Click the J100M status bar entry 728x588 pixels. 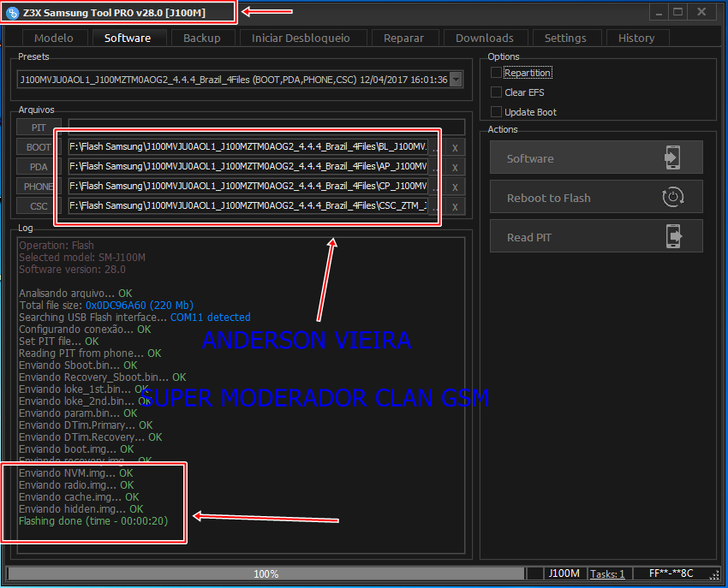coord(564,573)
